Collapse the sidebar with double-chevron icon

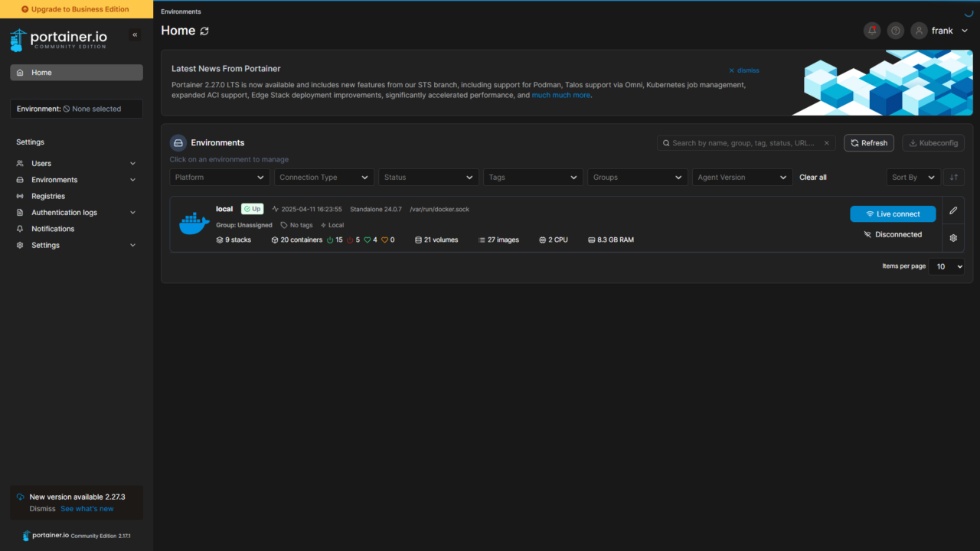136,35
